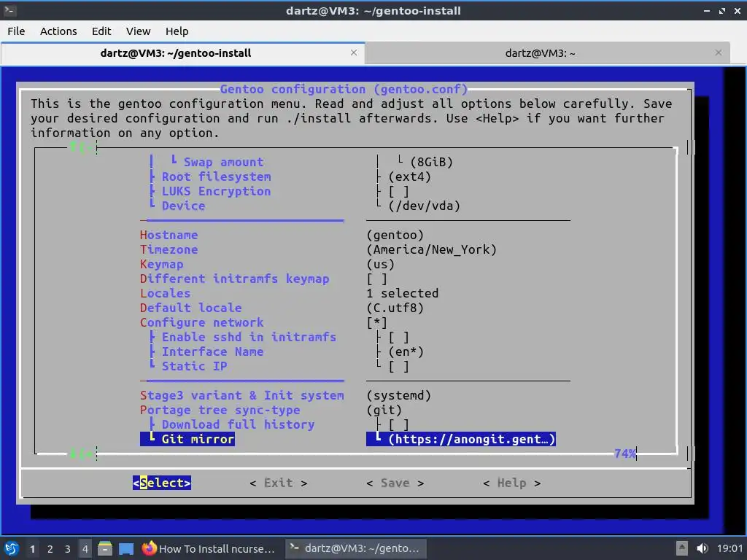This screenshot has width=747, height=560.
Task: Click the terminal icon in title bar
Action: click(x=10, y=10)
